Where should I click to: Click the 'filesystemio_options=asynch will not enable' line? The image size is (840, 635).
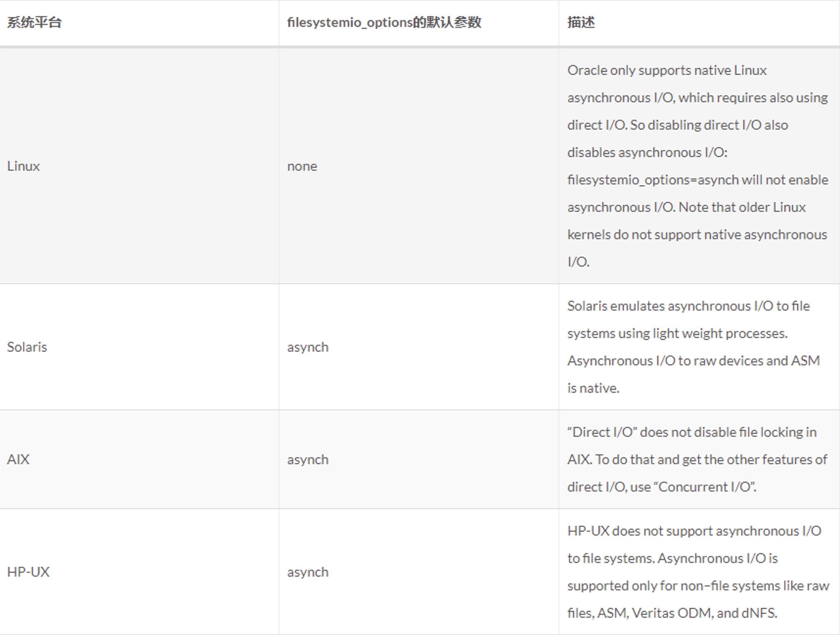pyautogui.click(x=698, y=180)
